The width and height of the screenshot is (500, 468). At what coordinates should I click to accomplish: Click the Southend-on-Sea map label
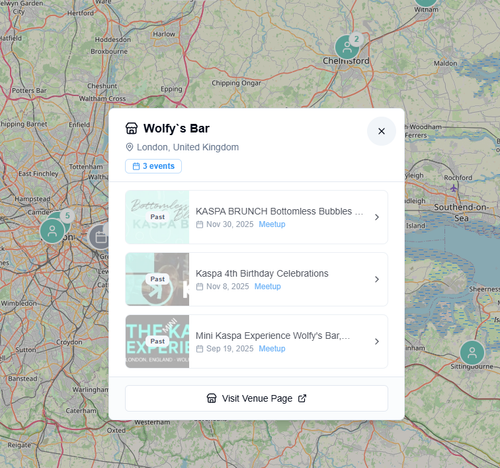pyautogui.click(x=461, y=212)
